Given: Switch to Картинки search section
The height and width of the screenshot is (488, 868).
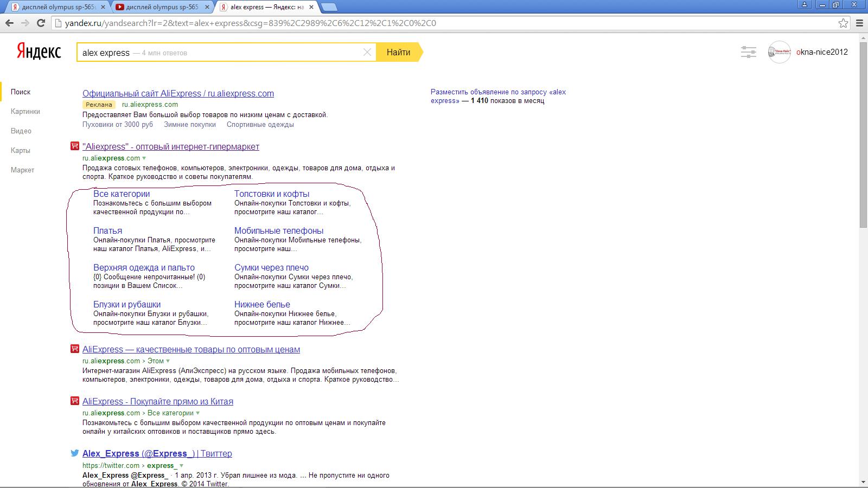Looking at the screenshot, I should click(25, 111).
